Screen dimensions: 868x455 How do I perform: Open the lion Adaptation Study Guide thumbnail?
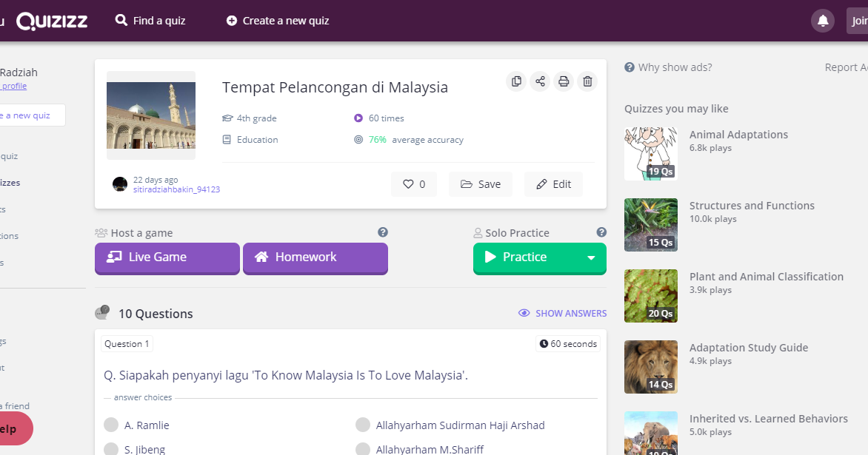[x=651, y=367]
